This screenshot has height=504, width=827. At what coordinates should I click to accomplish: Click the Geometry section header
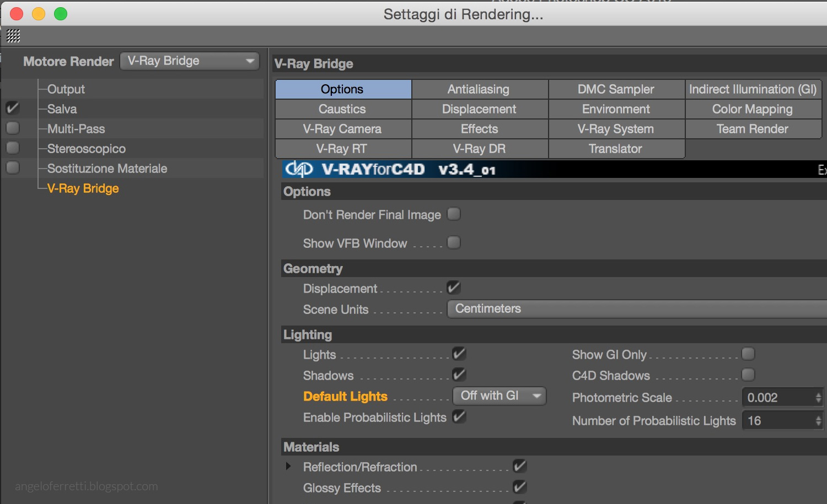554,268
